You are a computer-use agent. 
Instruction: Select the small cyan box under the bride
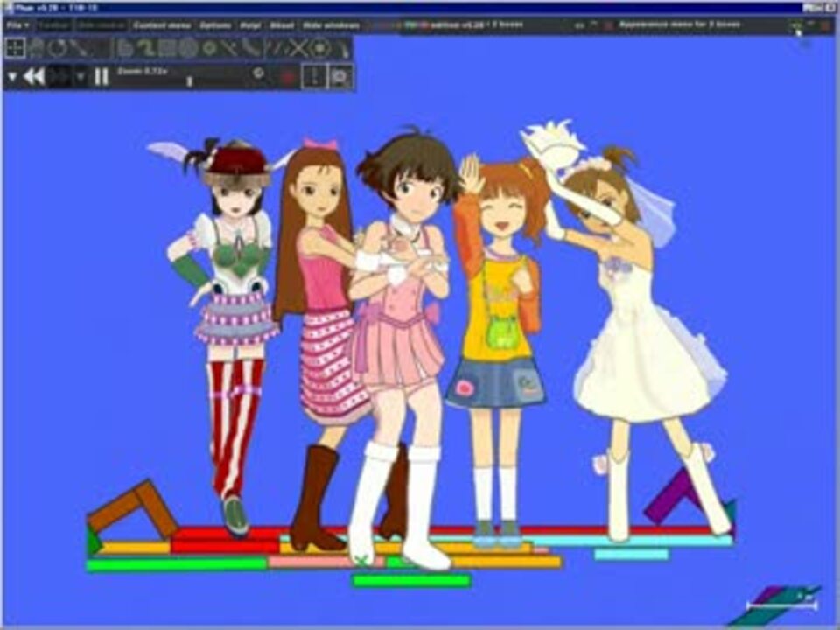pyautogui.click(x=632, y=555)
